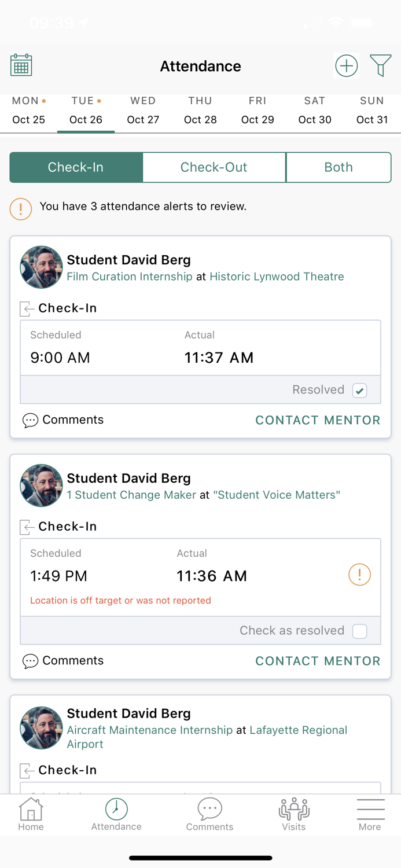Switch to the Check-Out segment

coord(214,167)
